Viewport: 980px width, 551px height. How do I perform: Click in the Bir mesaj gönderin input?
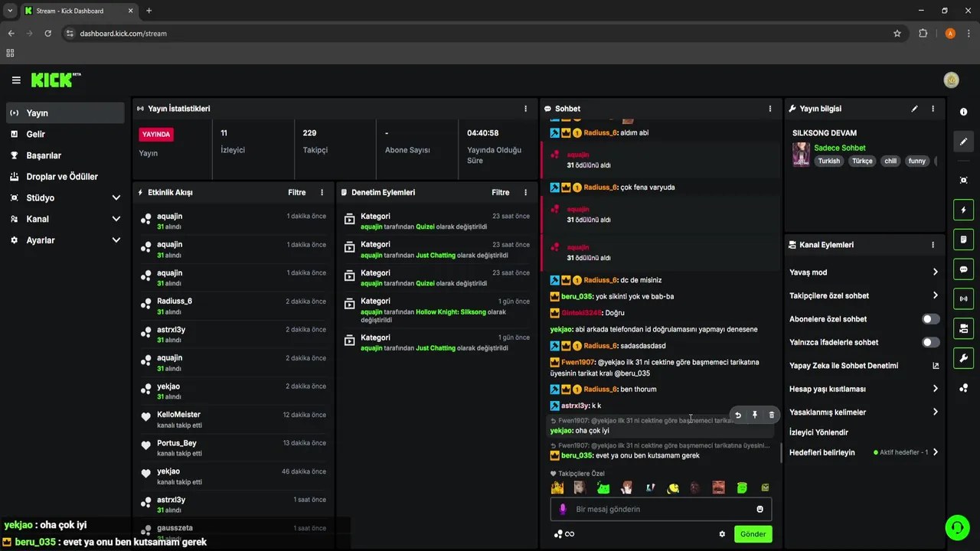pos(661,509)
